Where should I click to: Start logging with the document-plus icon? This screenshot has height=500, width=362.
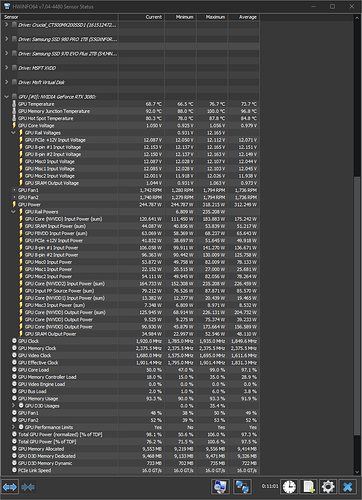(x=309, y=487)
